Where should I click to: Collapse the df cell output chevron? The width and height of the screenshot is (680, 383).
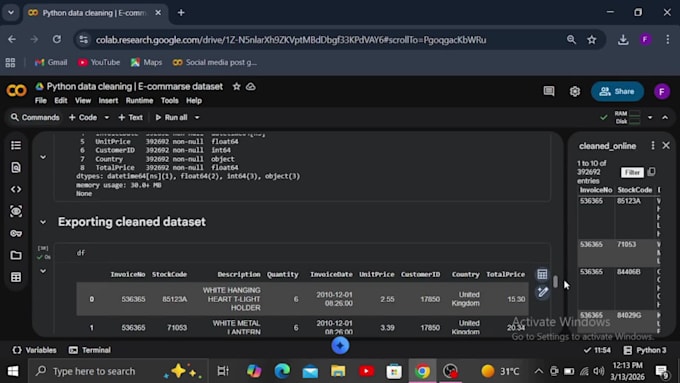[x=43, y=271]
